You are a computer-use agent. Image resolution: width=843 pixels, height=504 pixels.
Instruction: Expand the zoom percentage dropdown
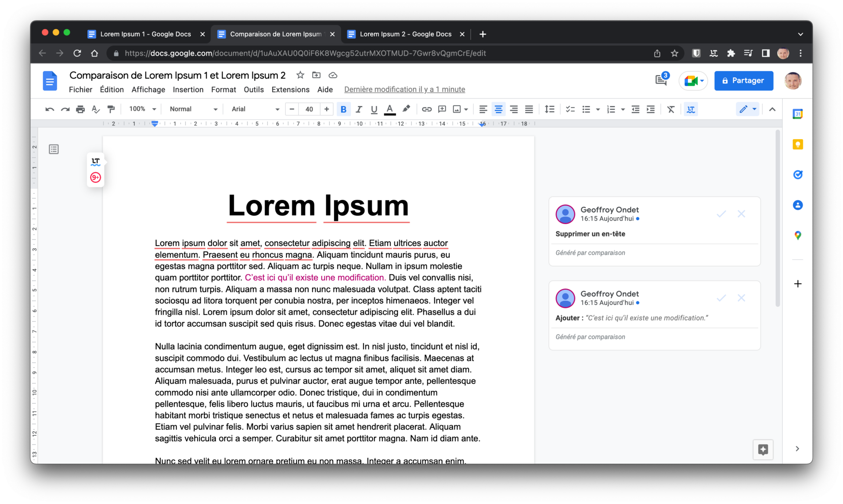(141, 109)
